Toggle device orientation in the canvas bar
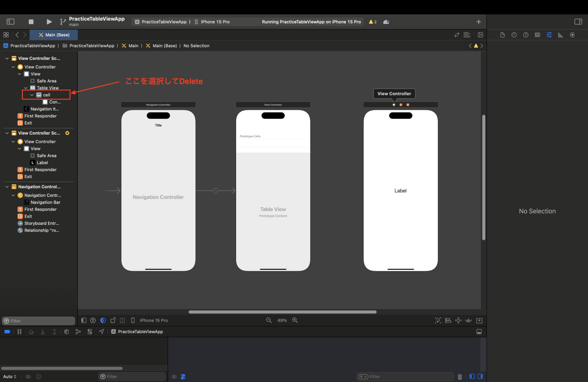This screenshot has width=588, height=382. (113, 320)
